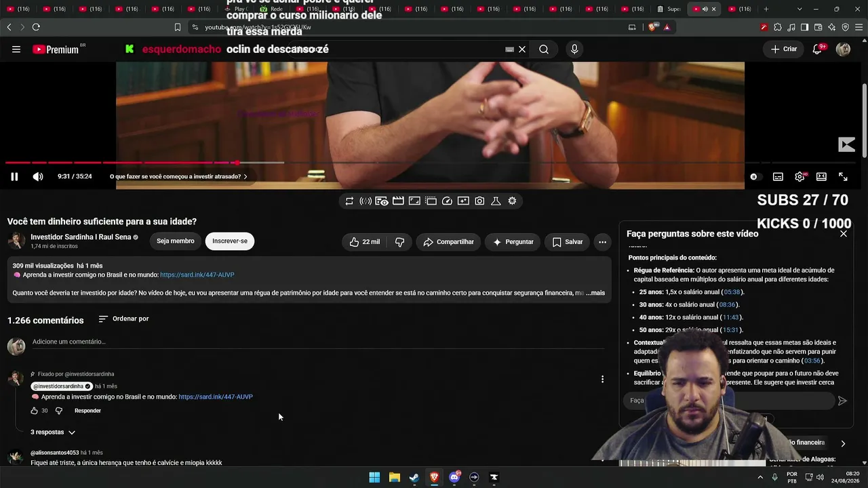Open the account avatar menu
This screenshot has width=868, height=488.
pyautogui.click(x=843, y=49)
